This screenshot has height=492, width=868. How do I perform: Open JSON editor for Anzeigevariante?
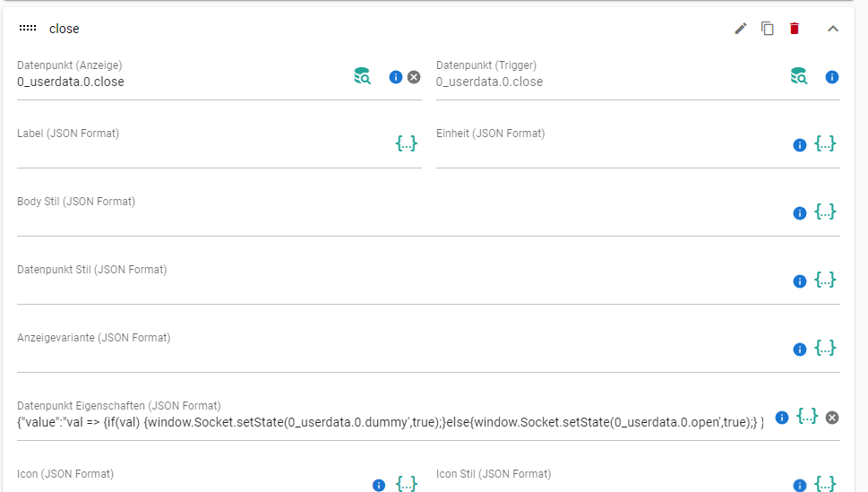(825, 348)
